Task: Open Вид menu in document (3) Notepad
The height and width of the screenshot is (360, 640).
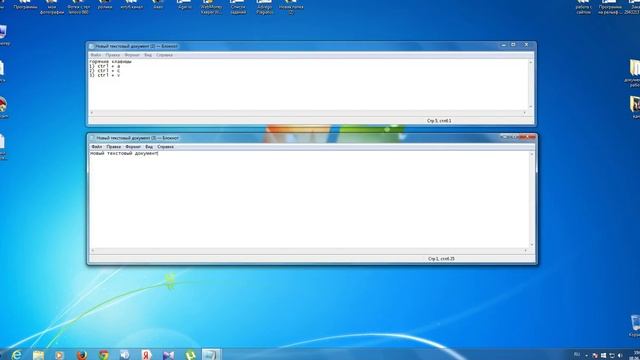Action: click(149, 147)
